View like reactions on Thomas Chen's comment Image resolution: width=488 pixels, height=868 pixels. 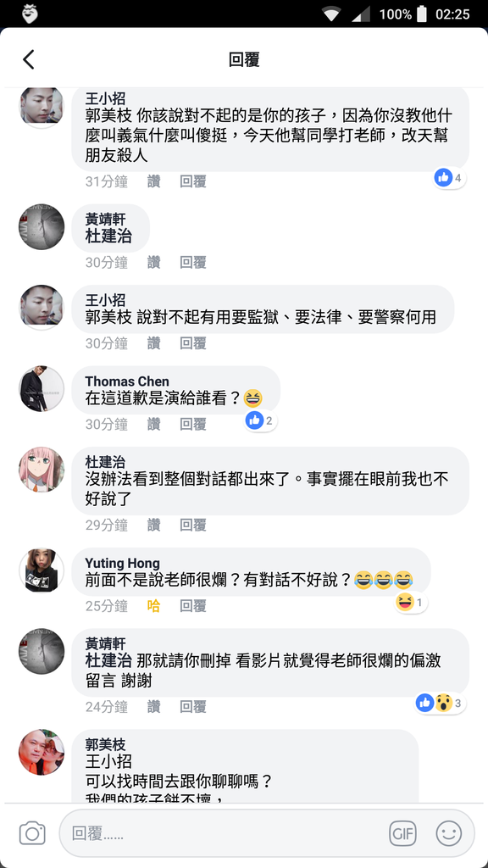[261, 420]
